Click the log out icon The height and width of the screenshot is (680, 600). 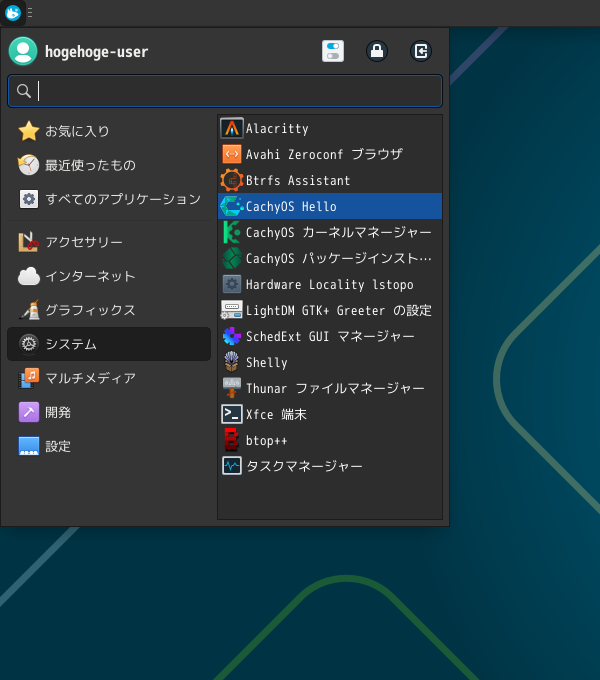point(421,51)
